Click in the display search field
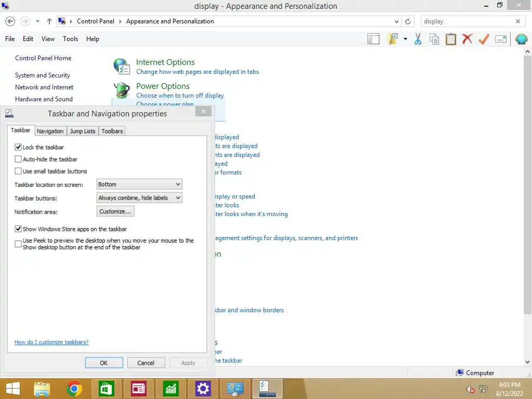Viewport: 532px width, 399px height. (x=468, y=21)
